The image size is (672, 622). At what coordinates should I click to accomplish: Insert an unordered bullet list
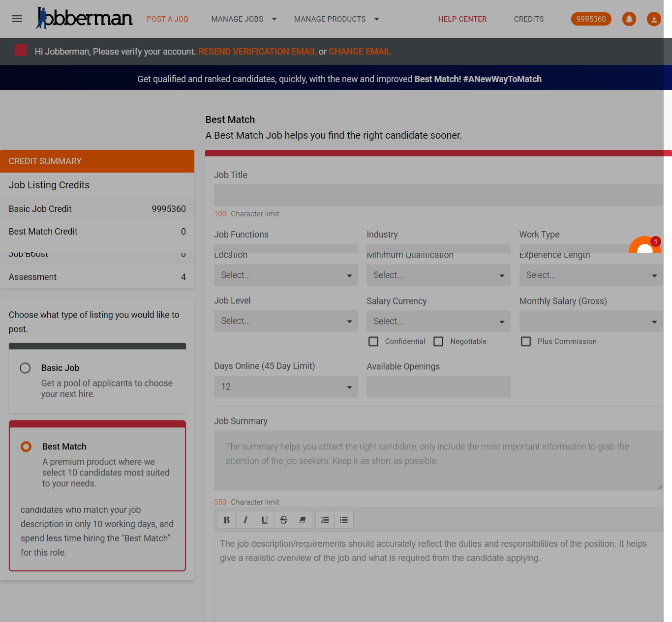[x=344, y=520]
